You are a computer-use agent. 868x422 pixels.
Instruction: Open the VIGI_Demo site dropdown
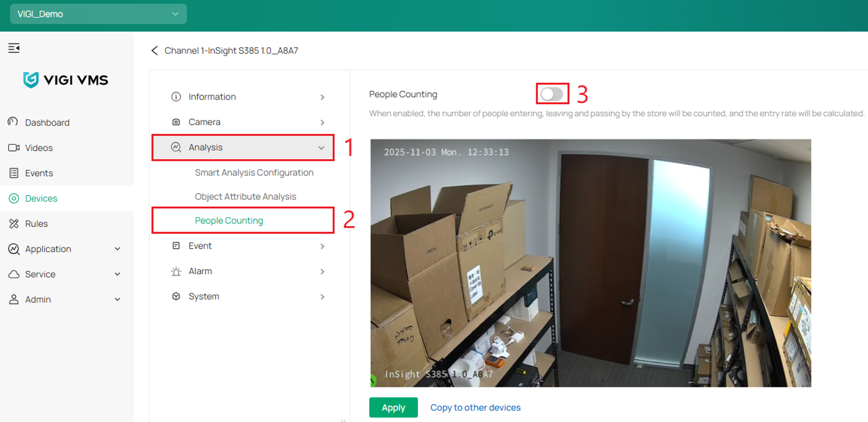tap(98, 14)
